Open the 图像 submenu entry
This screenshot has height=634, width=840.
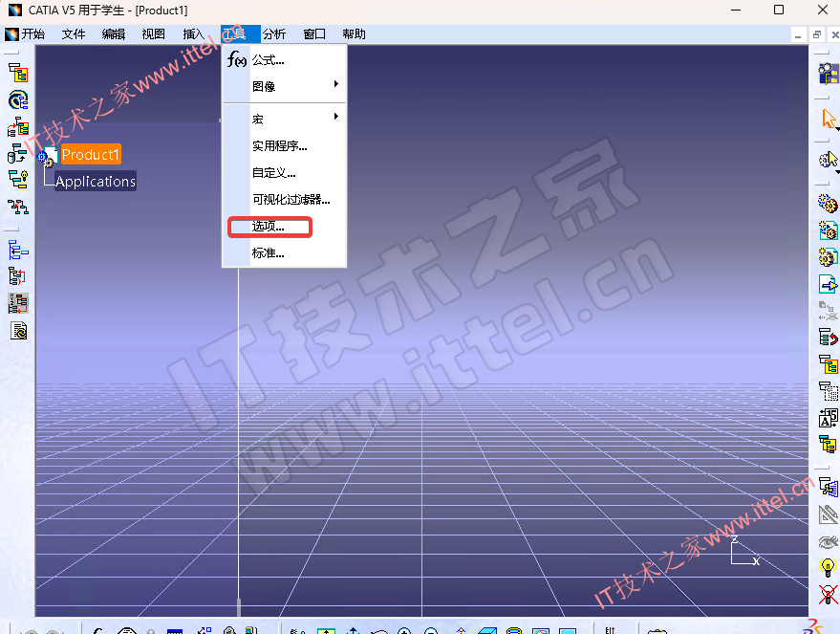pos(285,86)
